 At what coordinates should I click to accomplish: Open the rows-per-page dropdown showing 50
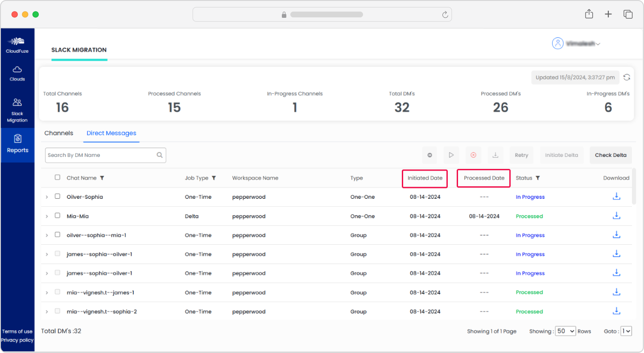point(566,331)
